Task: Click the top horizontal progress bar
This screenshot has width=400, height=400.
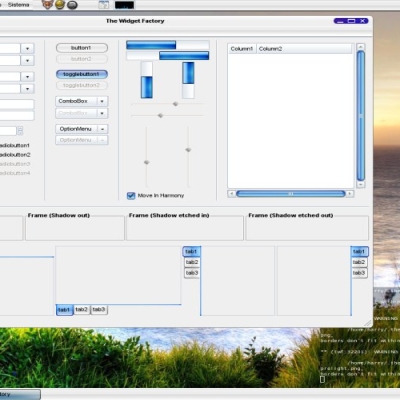Action: tap(168, 45)
